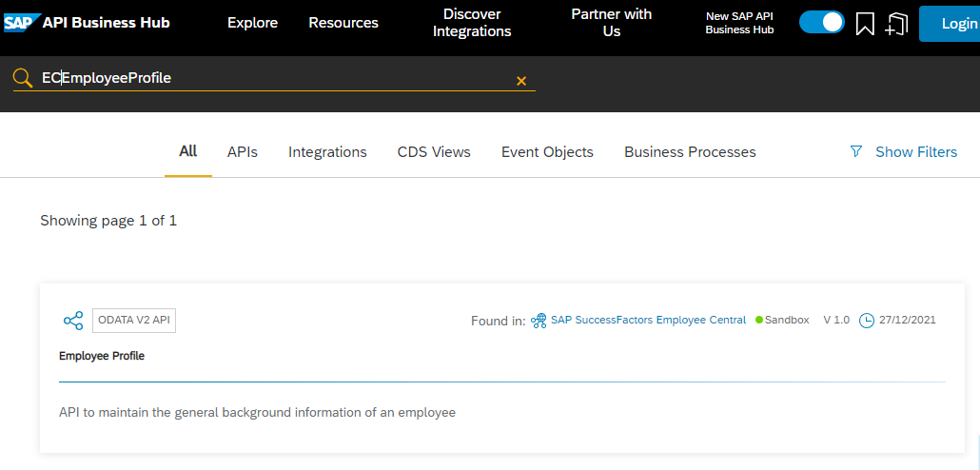Switch to the Integrations tab
The image size is (980, 470).
pos(327,152)
